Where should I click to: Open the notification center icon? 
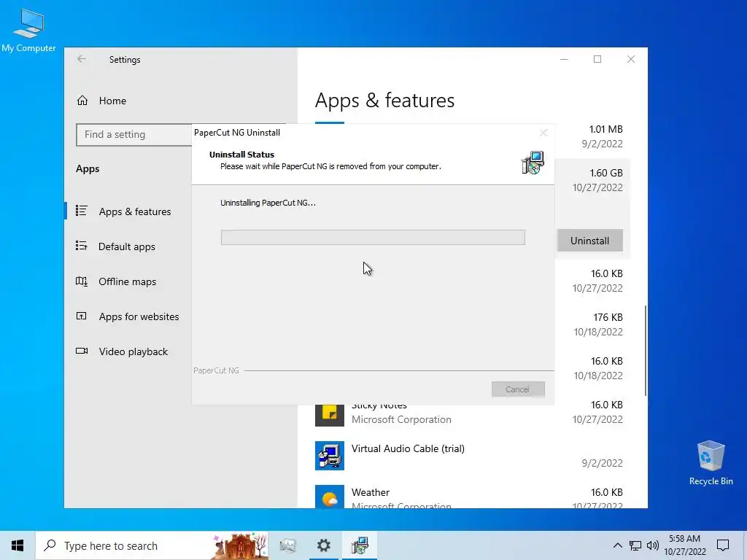click(x=723, y=545)
